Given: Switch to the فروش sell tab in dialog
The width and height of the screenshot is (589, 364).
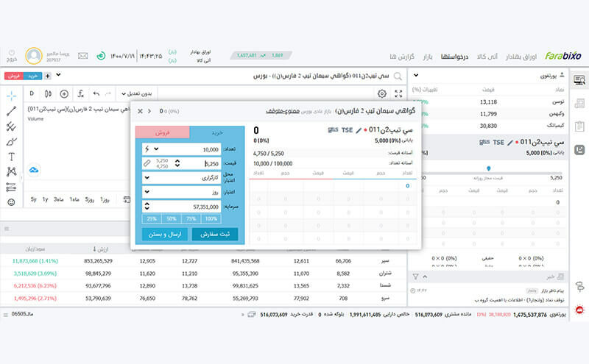Looking at the screenshot, I should pyautogui.click(x=162, y=133).
